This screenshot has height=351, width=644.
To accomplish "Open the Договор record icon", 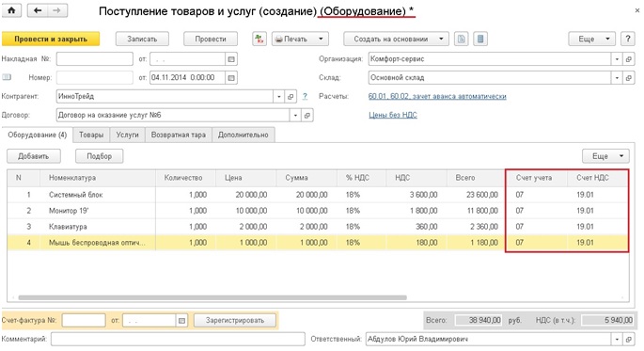I will (306, 115).
